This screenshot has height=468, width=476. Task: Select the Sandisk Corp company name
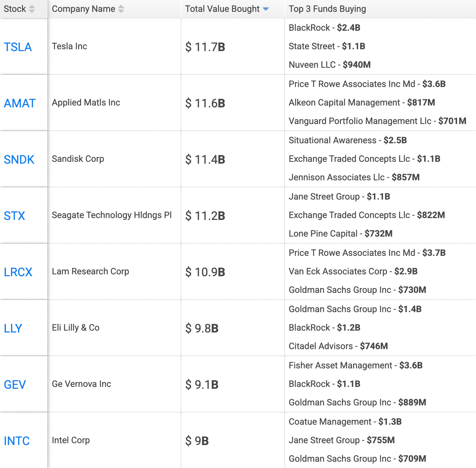point(78,159)
